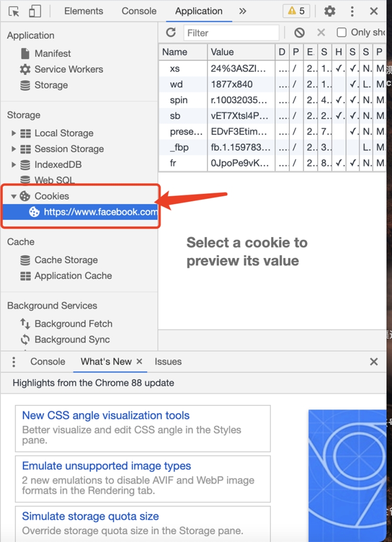Close the What's New tab
This screenshot has width=392, height=542.
click(140, 362)
